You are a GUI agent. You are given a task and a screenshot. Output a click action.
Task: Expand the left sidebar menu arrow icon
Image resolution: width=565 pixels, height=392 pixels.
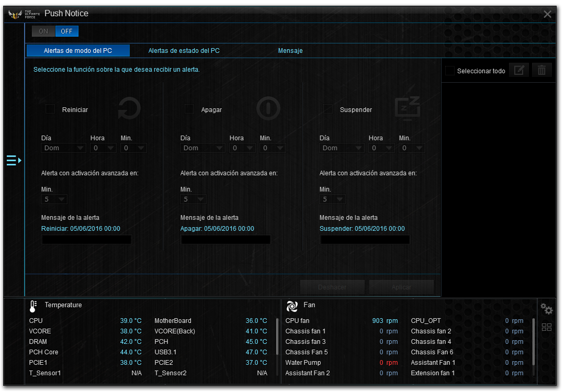[14, 160]
